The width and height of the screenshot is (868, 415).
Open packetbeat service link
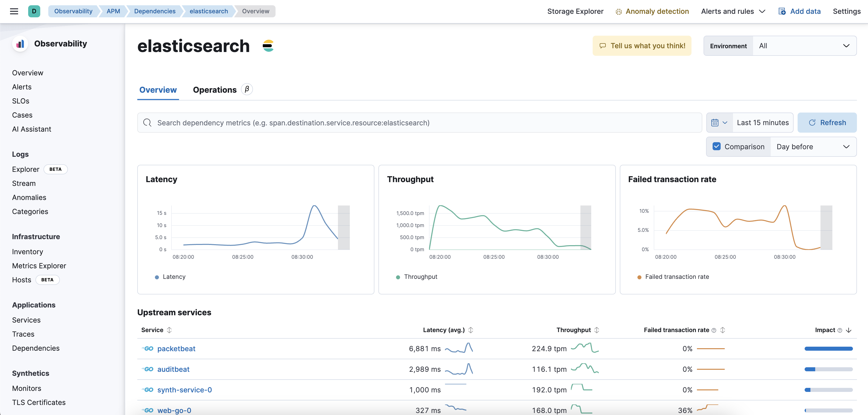176,349
